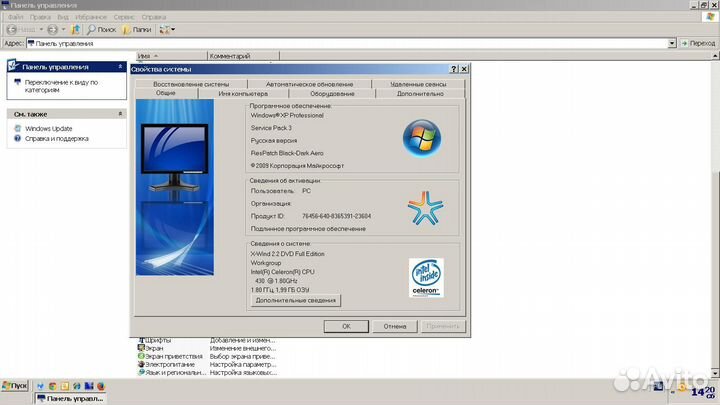Collapse the Панель управления sidebar section
720x405 pixels.
tap(120, 67)
